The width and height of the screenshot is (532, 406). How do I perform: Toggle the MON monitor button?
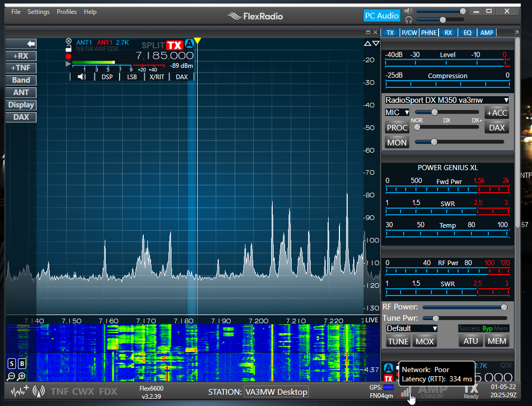[x=397, y=142]
